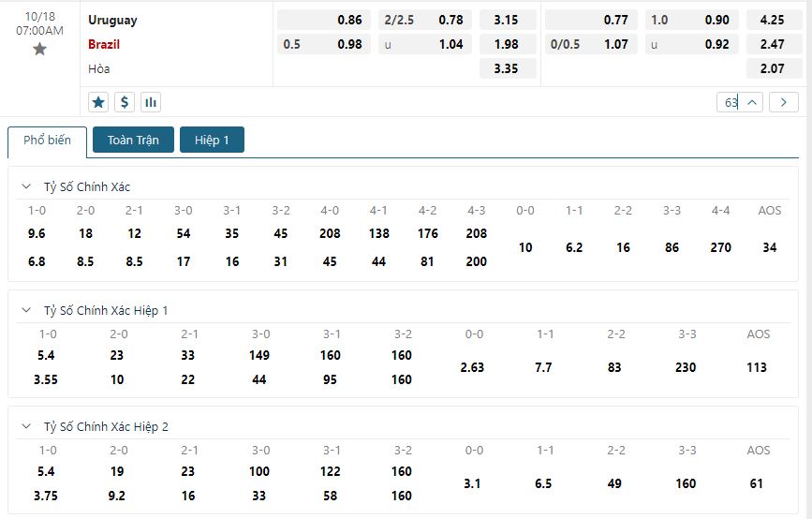Select first-half 3-0 odds 149
Viewport: 812px width, 519px height.
coord(258,355)
